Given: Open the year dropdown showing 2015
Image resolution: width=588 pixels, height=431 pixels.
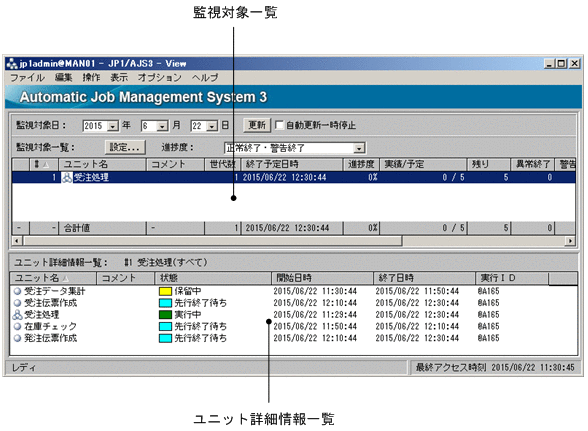Looking at the screenshot, I should (x=113, y=126).
